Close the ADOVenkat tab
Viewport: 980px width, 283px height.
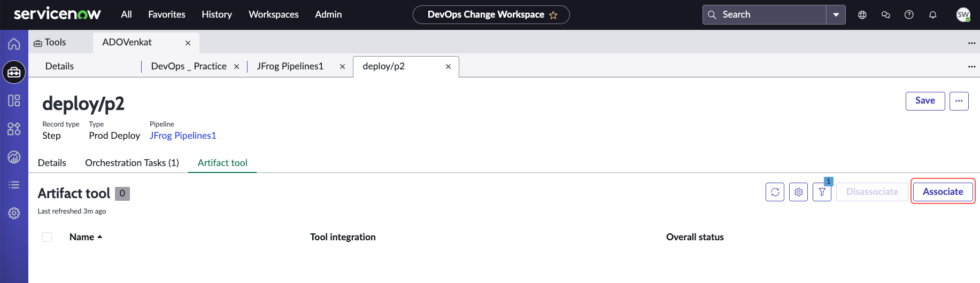coord(188,43)
